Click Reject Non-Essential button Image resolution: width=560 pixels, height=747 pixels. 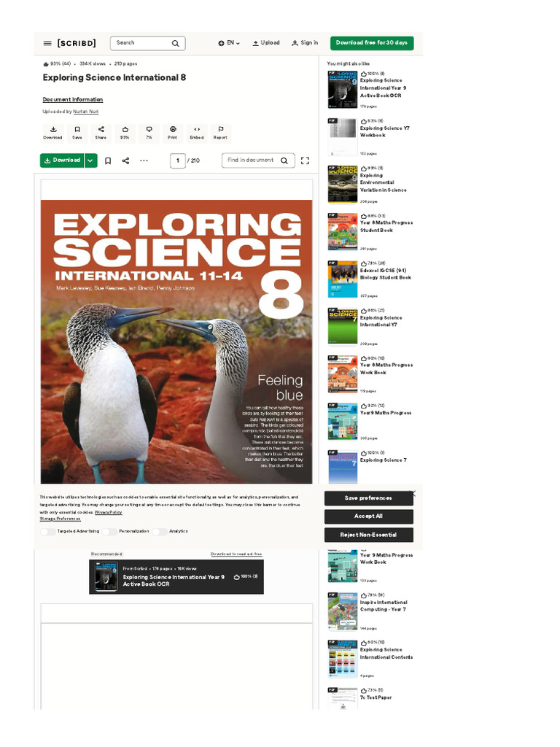[368, 535]
